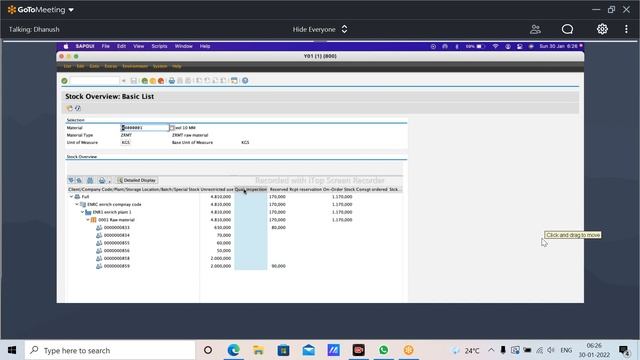The width and height of the screenshot is (640, 360).
Task: Open the SAP System menu
Action: point(160,66)
